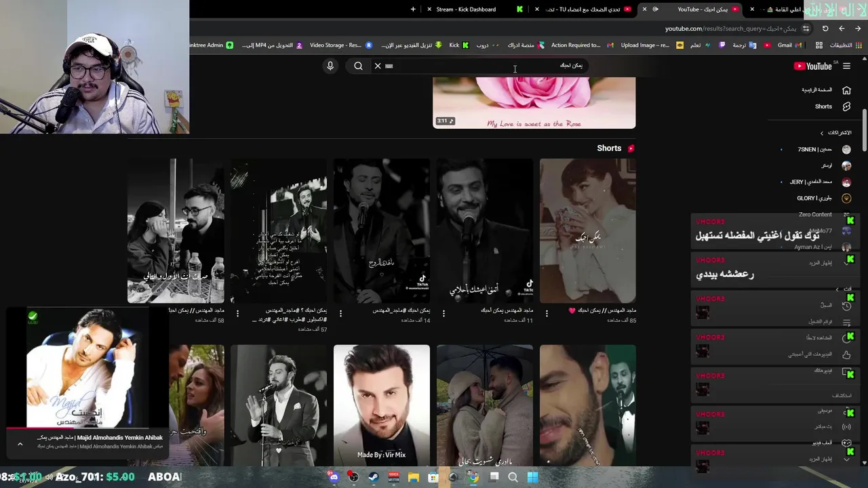This screenshot has width=868, height=488.
Task: Close the Stream - Kick Dashboard tab
Action: coord(429,9)
